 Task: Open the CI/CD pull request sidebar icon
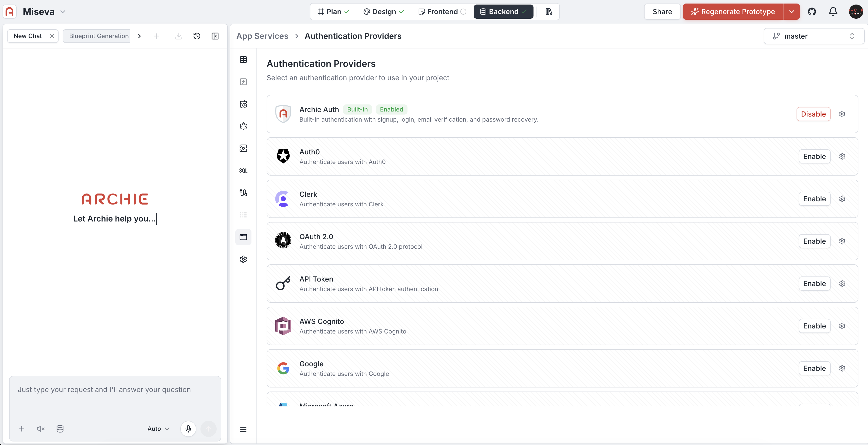tap(243, 193)
